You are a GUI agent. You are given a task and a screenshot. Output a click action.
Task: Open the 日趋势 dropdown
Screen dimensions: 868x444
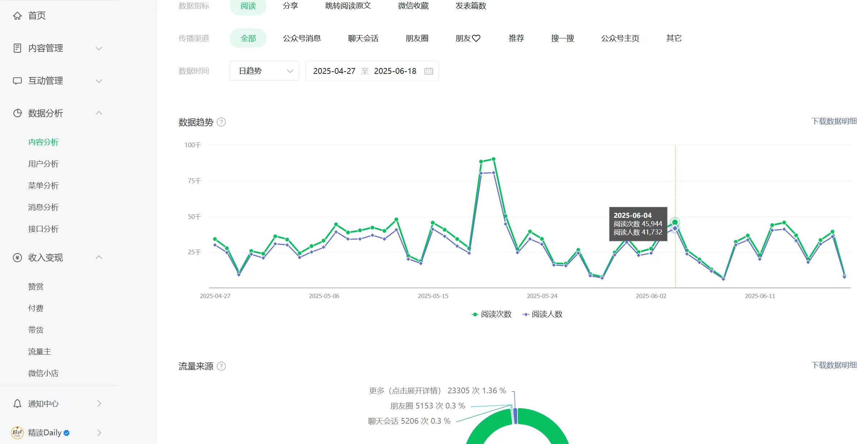point(264,71)
